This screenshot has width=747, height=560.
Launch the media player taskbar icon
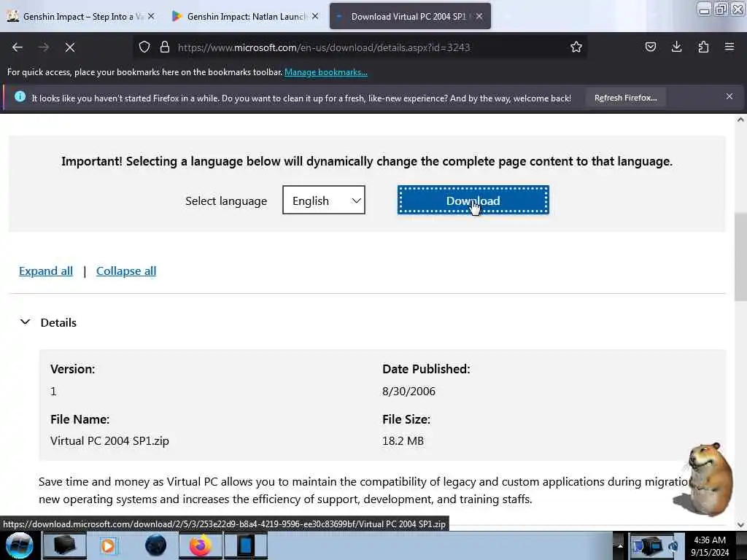click(108, 546)
